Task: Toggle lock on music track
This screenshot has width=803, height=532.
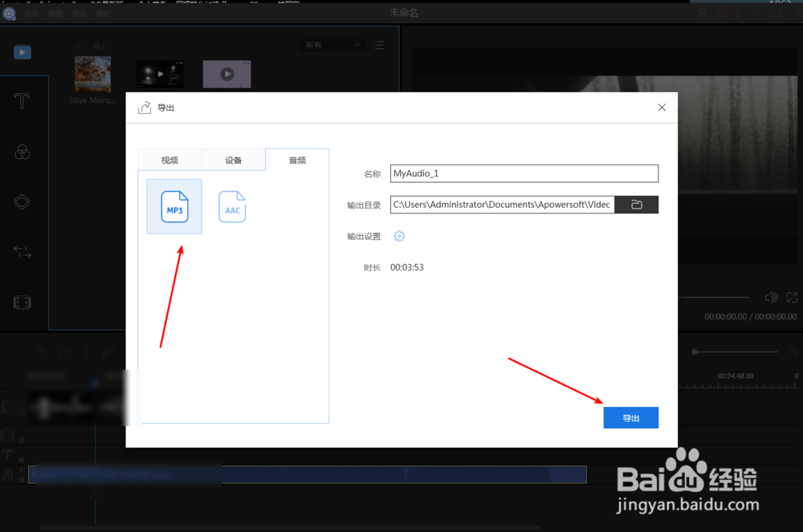Action: click(22, 480)
